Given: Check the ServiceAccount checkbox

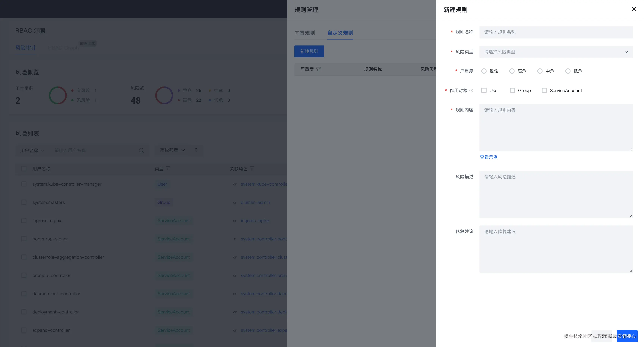Looking at the screenshot, I should pos(544,90).
